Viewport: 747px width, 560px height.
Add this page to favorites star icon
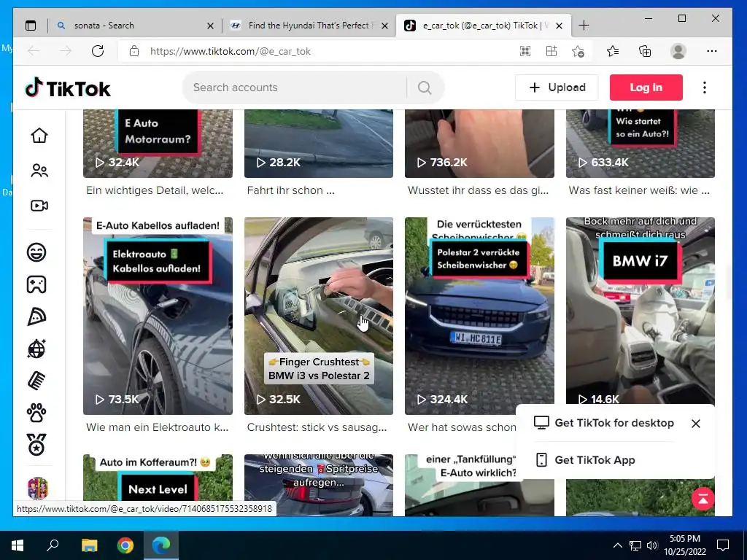pos(578,51)
